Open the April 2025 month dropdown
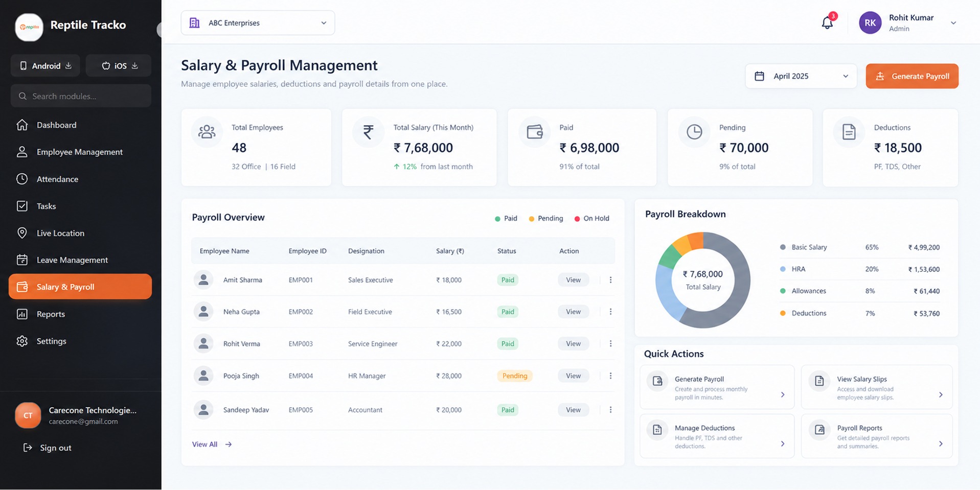The image size is (980, 490). [801, 76]
